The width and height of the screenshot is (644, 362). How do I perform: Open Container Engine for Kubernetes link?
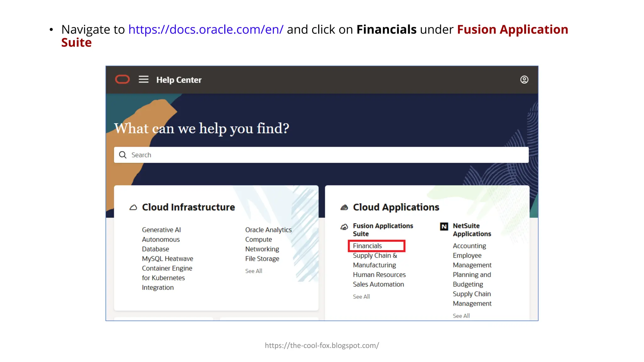tap(167, 273)
